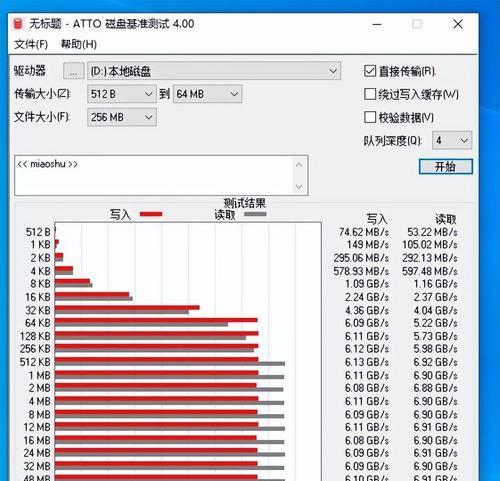Image resolution: width=500 pixels, height=481 pixels.
Task: Click the gray read legend marker
Action: (x=255, y=214)
